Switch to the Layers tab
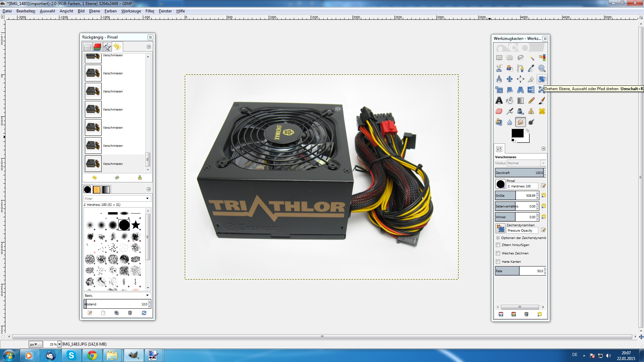This screenshot has height=362, width=644. tap(88, 47)
